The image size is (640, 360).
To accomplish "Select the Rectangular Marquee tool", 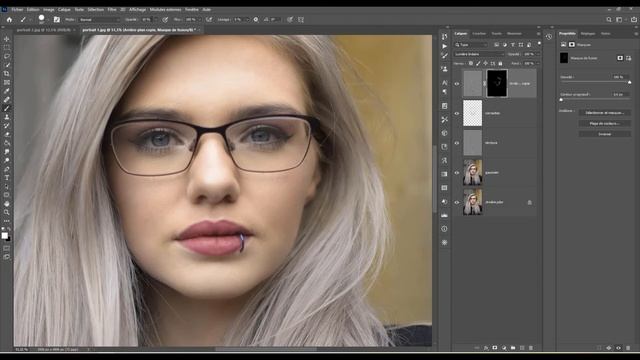I will (x=7, y=48).
